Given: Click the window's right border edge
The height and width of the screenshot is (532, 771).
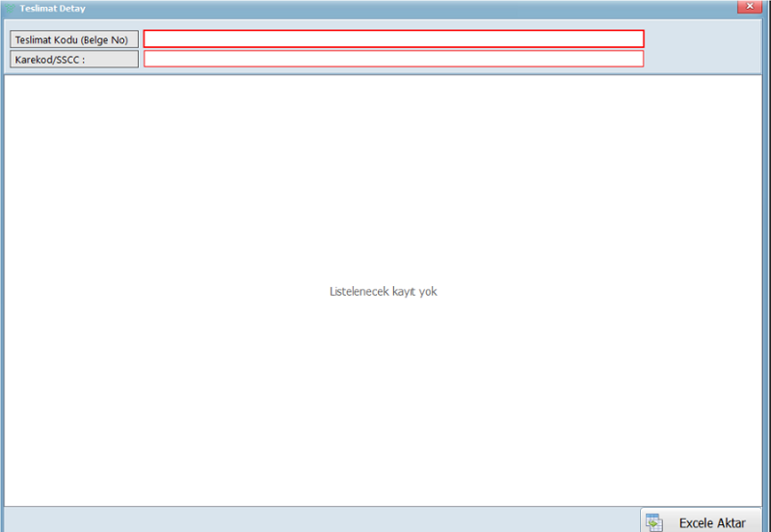Looking at the screenshot, I should (768, 289).
